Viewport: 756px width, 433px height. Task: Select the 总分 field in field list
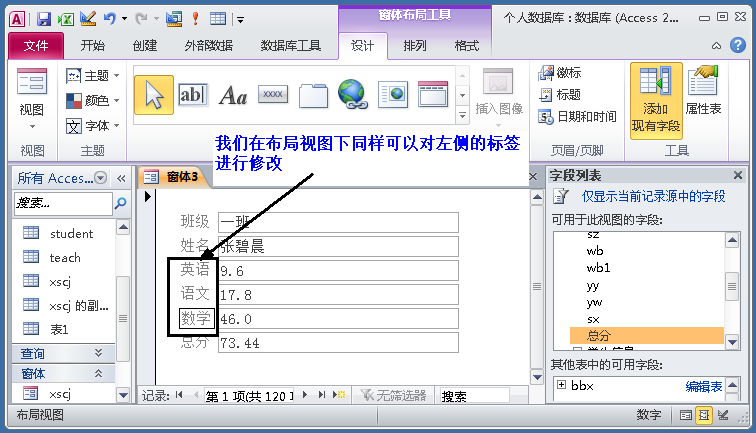coord(647,336)
